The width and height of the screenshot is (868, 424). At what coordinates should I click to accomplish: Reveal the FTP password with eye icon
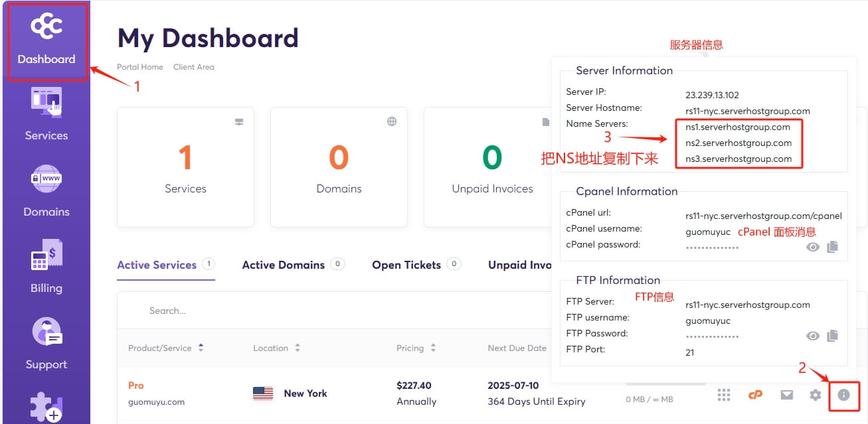click(x=813, y=336)
